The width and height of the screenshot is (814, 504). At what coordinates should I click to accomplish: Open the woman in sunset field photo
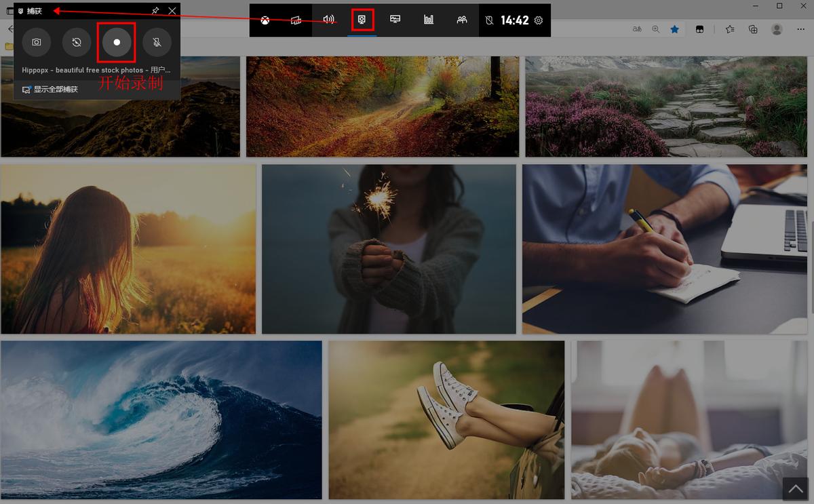(128, 249)
